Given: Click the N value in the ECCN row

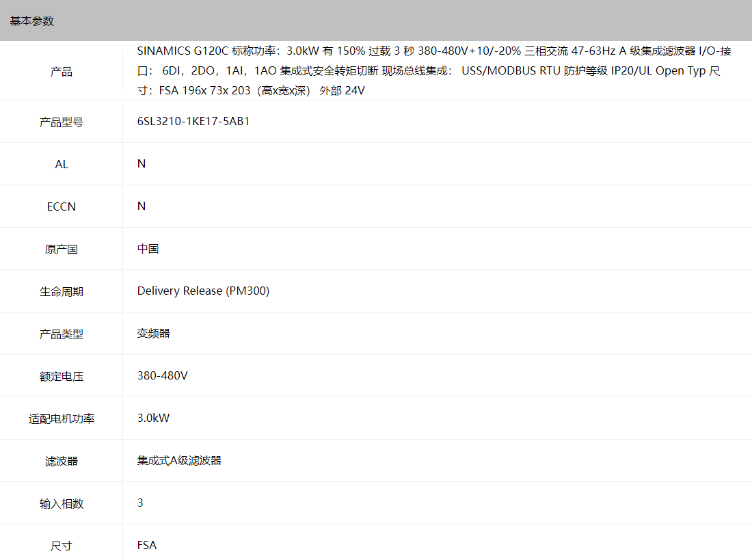Looking at the screenshot, I should (142, 206).
